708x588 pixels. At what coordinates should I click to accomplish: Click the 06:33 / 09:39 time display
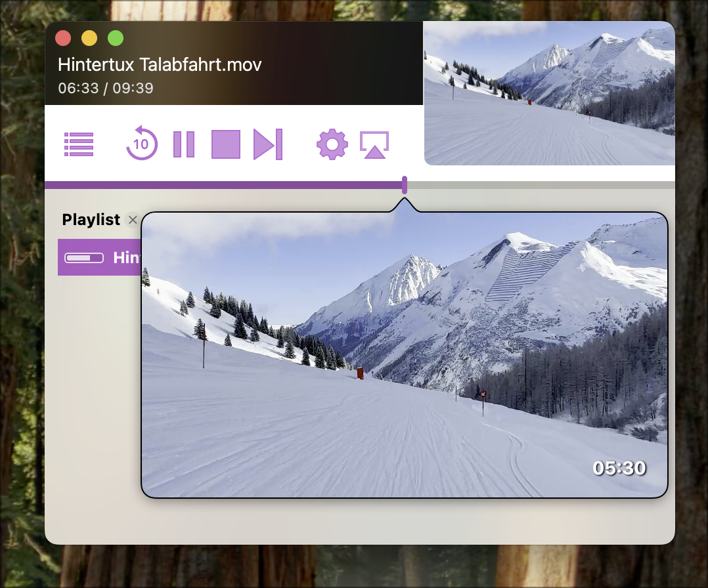106,88
